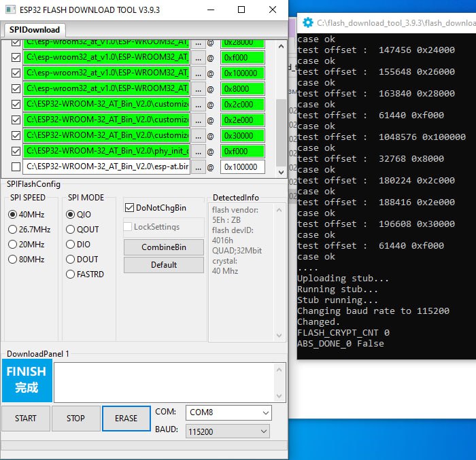Open the COM port dropdown

point(228,412)
